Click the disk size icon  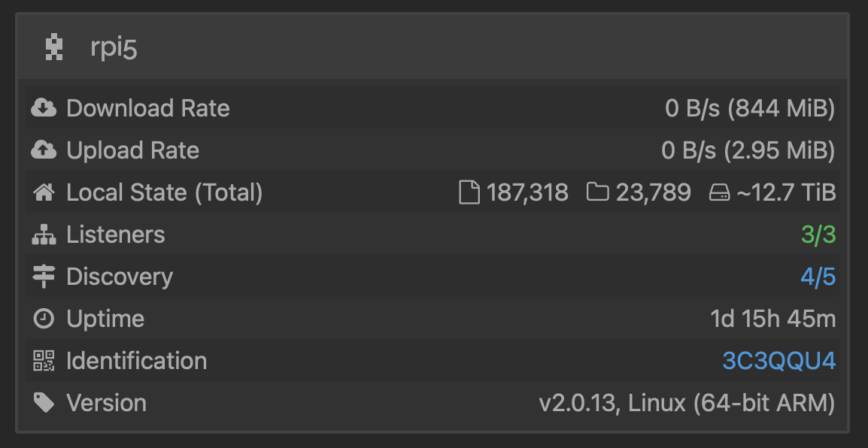(x=720, y=192)
